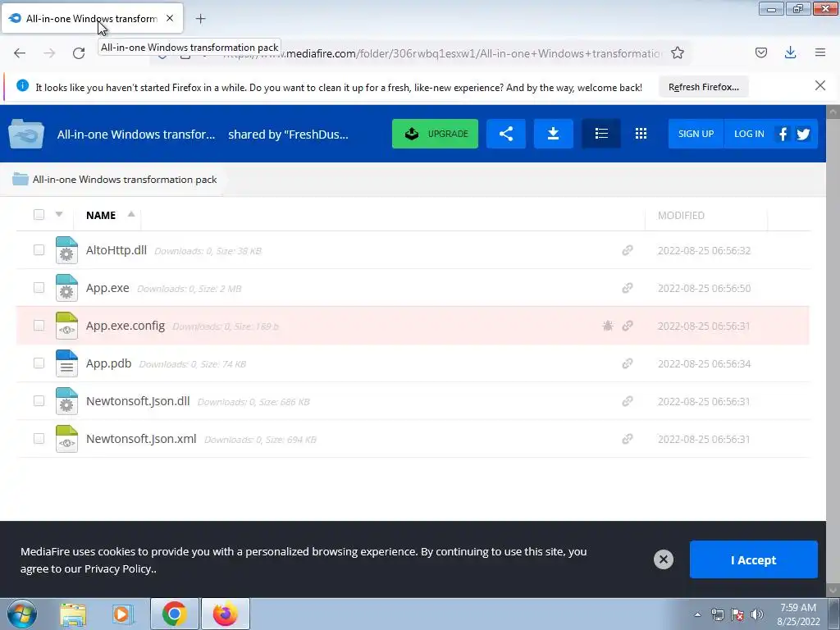Open the Newtonsoft.Json.xml file

pos(141,439)
